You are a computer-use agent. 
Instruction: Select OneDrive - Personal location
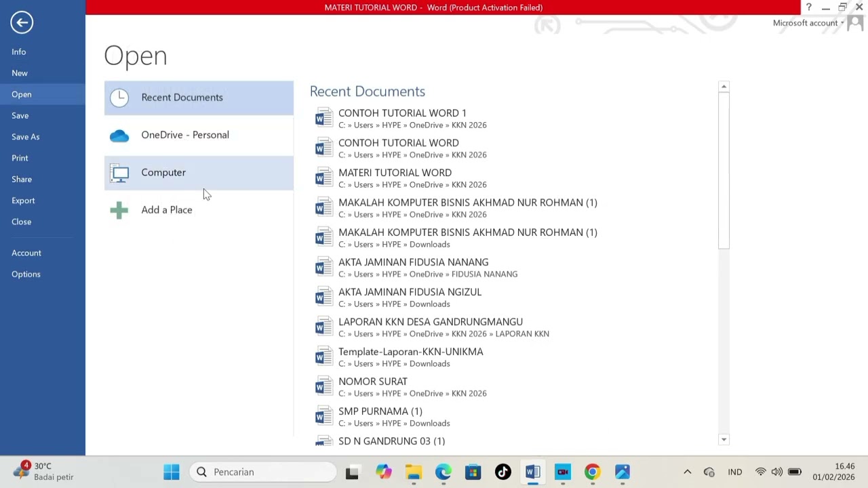pos(199,136)
